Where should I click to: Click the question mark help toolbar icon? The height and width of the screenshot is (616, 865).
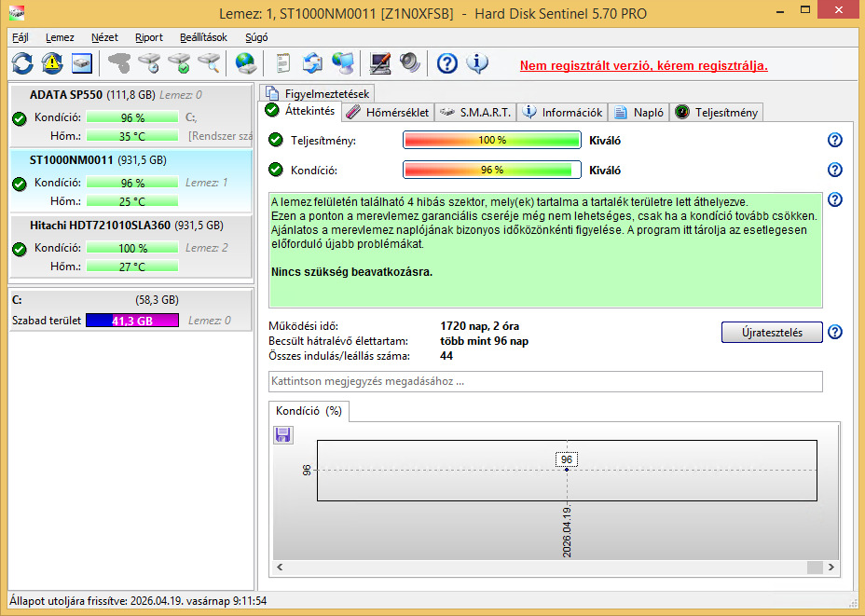point(446,64)
